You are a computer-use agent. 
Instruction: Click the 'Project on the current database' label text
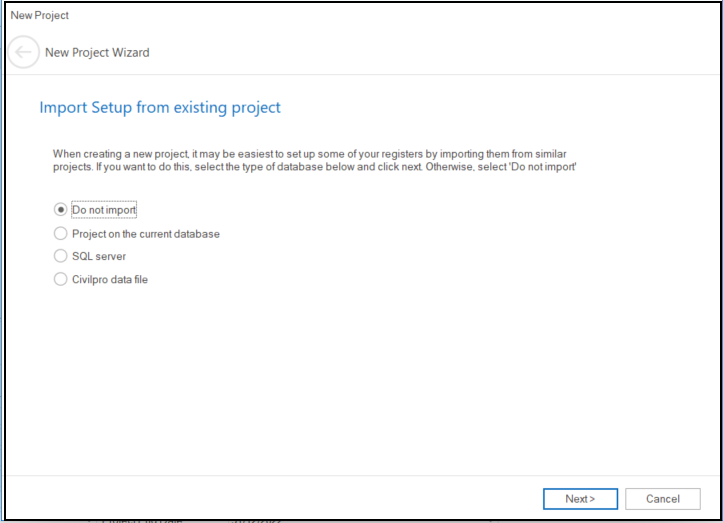point(146,234)
